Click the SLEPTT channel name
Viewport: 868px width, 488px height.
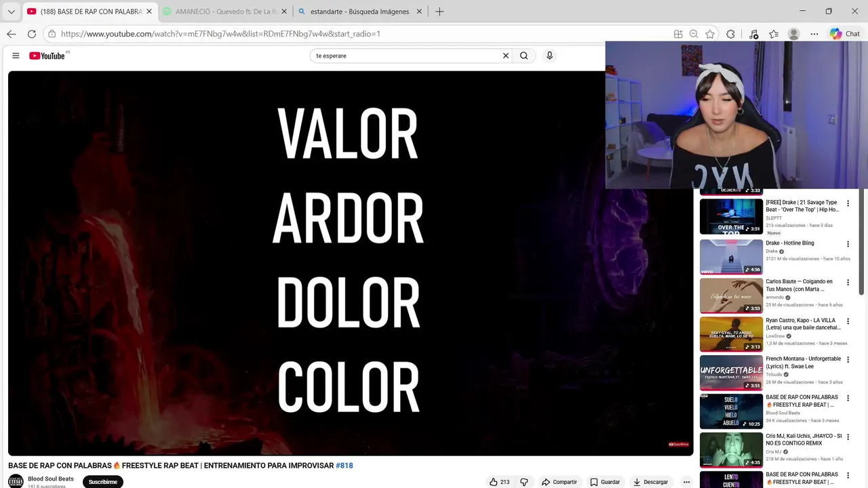tap(774, 218)
